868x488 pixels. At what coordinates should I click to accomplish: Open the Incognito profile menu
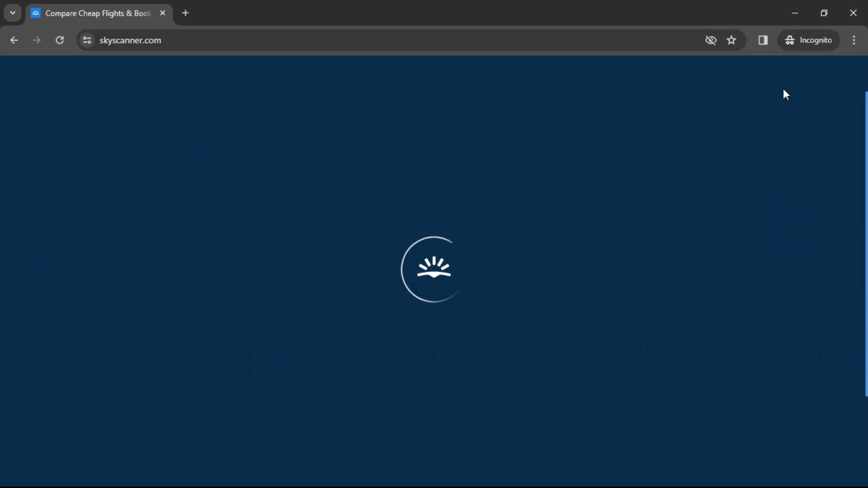pyautogui.click(x=809, y=40)
